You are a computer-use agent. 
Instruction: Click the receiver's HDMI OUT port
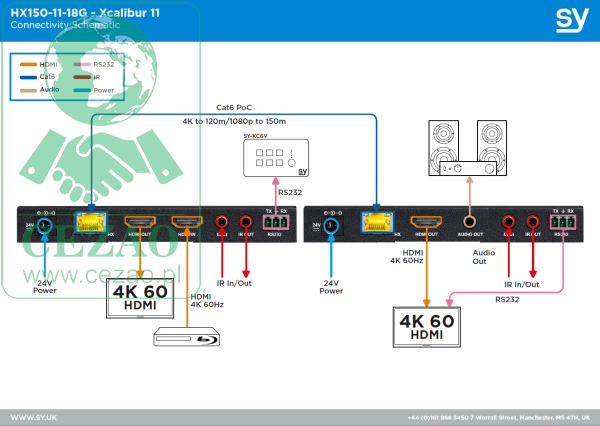pos(428,224)
